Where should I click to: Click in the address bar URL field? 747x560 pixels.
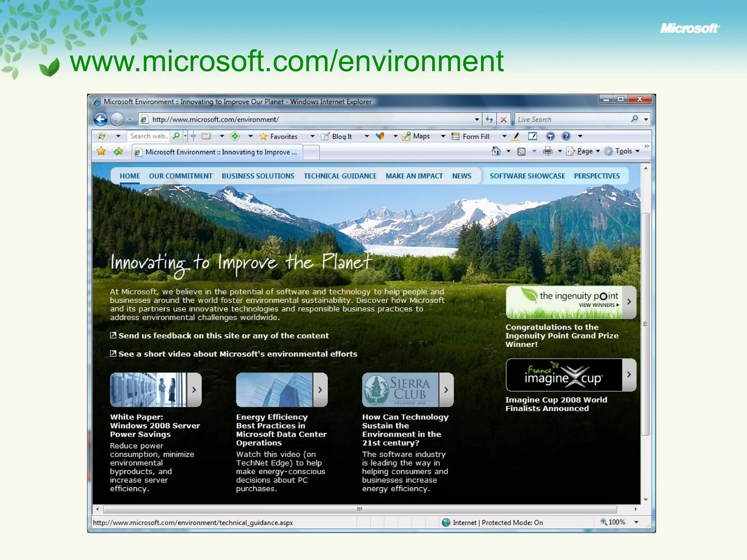point(310,119)
